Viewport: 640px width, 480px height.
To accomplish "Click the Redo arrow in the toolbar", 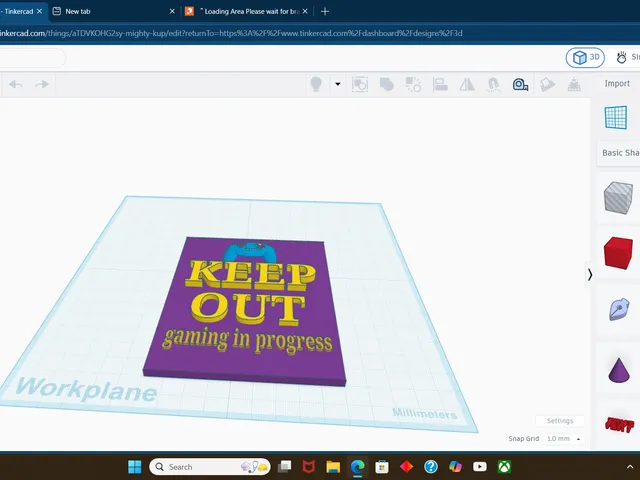I will pos(42,84).
